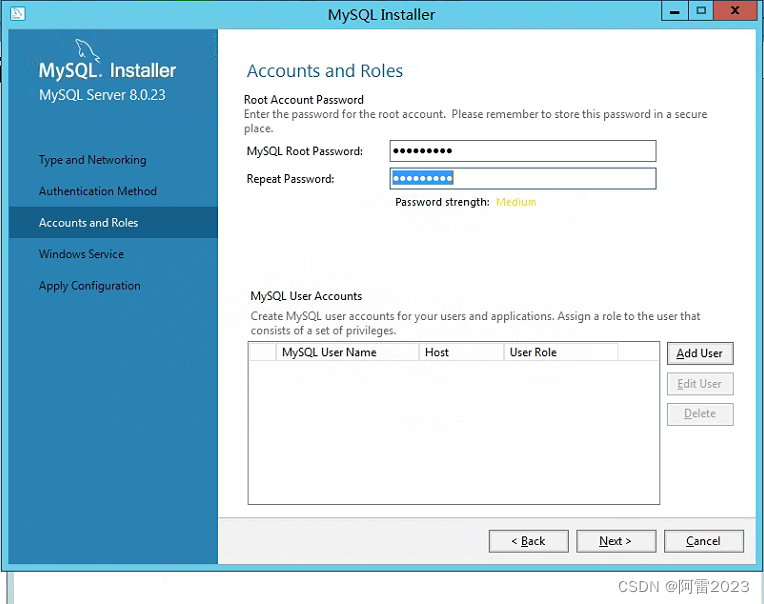Click the MySQL User Accounts section label
The height and width of the screenshot is (604, 764).
pos(306,296)
